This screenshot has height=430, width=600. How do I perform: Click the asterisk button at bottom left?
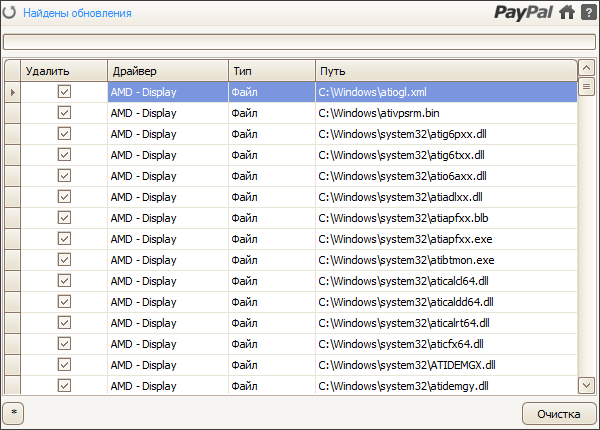(x=14, y=412)
